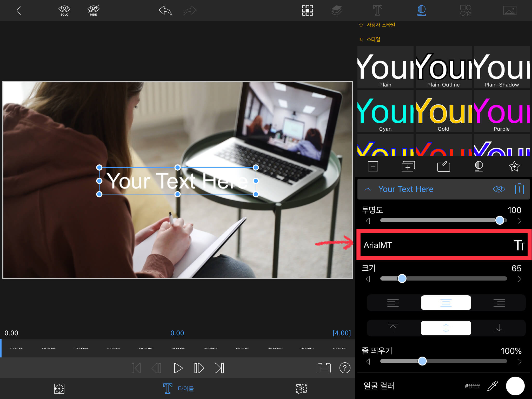Screen dimensions: 532x399
Task: Select the bottom vertical alignment option
Action: (499, 328)
